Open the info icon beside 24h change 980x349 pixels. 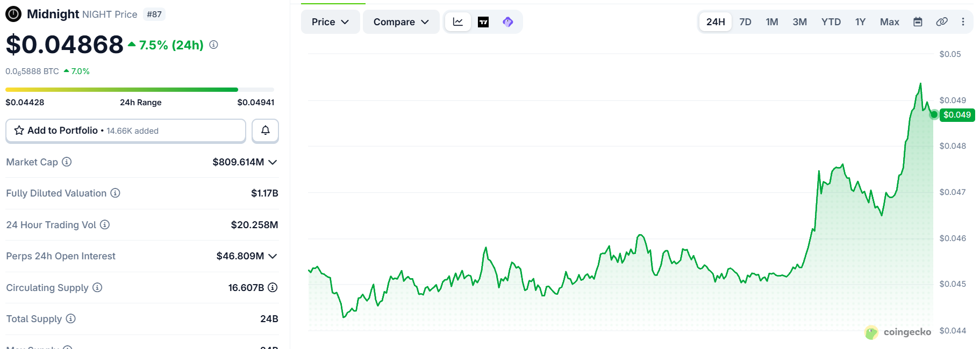click(x=213, y=45)
